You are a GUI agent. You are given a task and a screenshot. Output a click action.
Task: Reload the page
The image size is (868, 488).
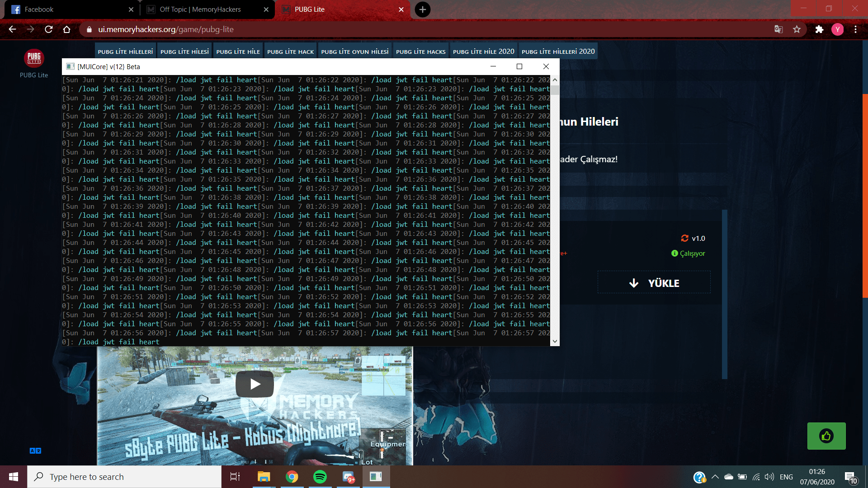[x=49, y=29]
